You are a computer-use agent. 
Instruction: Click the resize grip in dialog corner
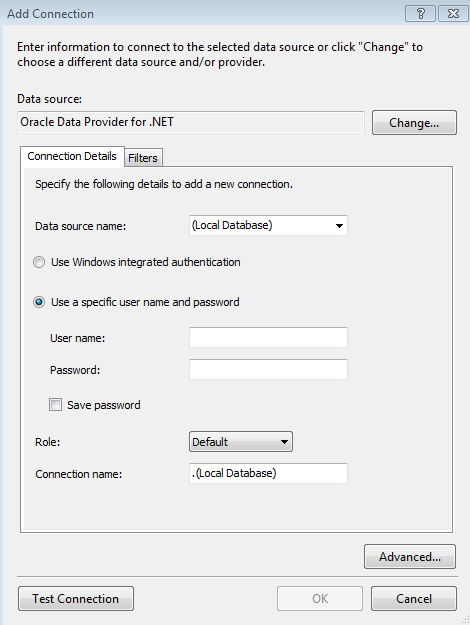pyautogui.click(x=465, y=620)
